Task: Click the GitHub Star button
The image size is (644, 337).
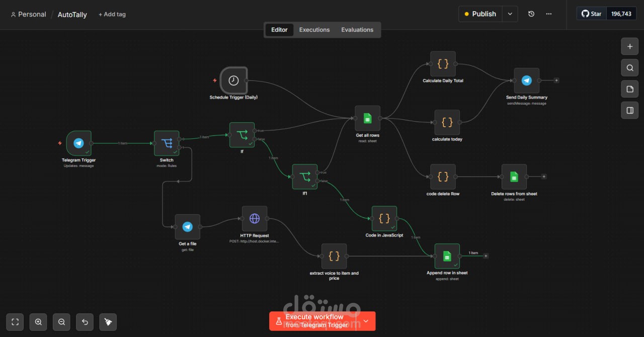Action: click(592, 14)
